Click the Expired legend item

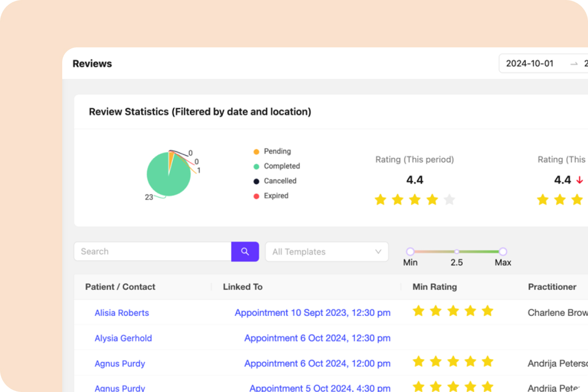pos(271,196)
